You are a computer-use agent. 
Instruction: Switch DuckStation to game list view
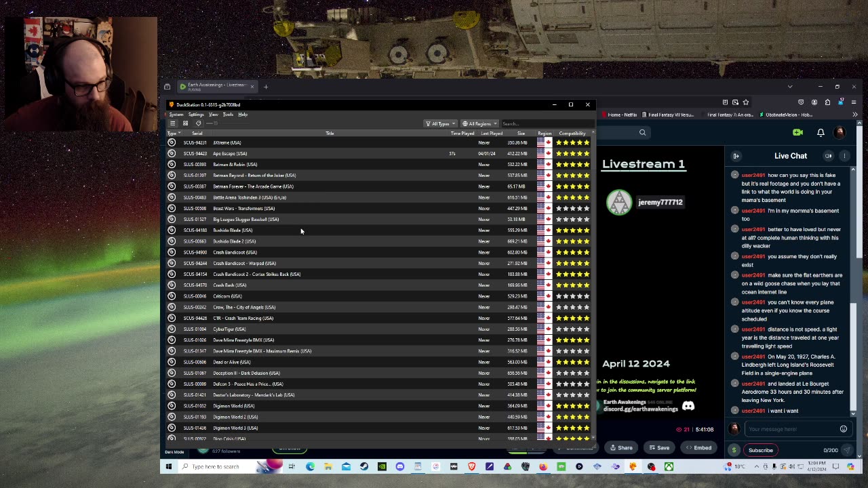[x=173, y=123]
